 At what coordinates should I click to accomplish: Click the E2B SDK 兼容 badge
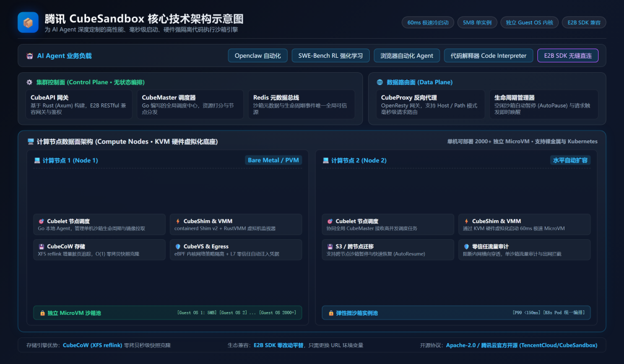(584, 23)
